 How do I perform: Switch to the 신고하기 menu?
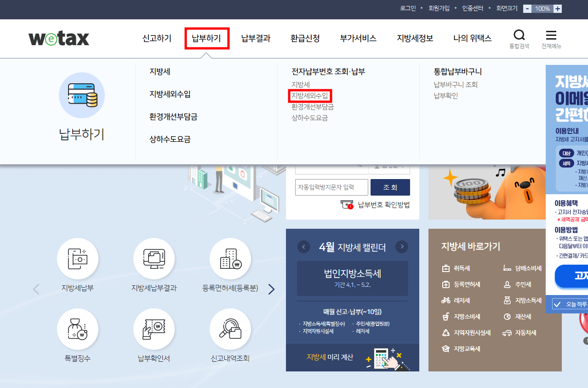156,39
